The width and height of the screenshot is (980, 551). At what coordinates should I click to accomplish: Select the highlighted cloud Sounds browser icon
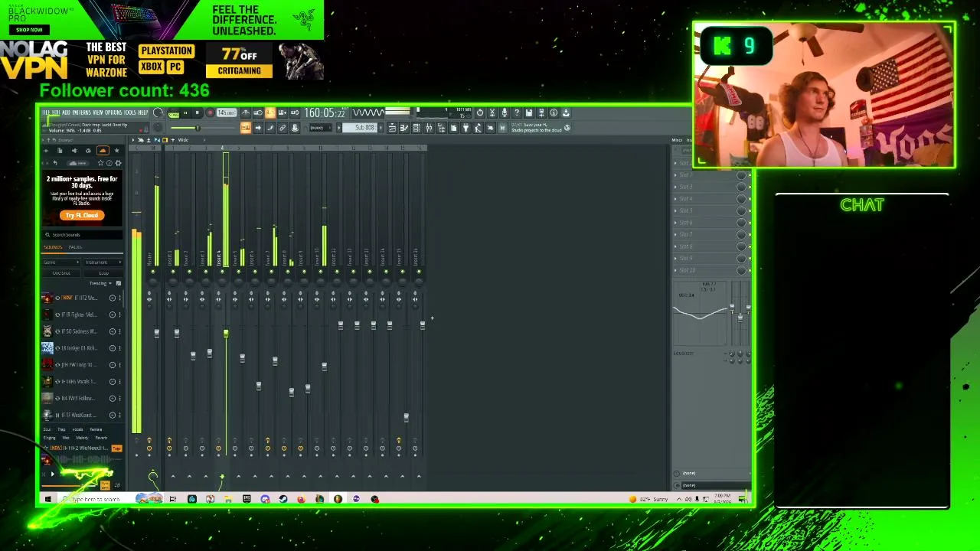point(103,151)
